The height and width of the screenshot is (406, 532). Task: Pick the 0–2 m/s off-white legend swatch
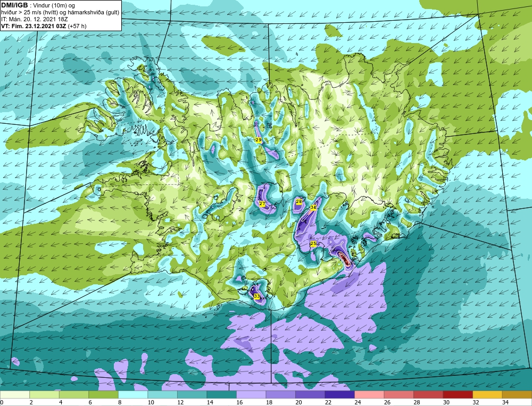(x=15, y=395)
